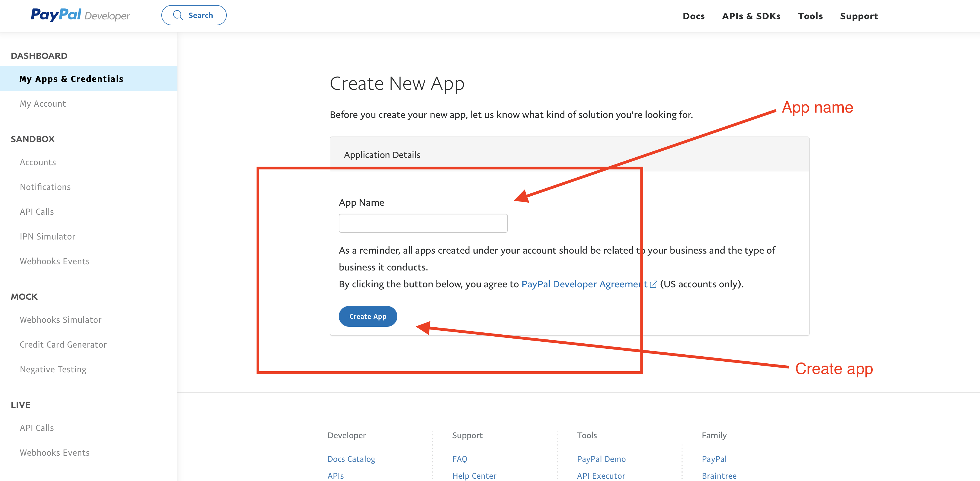Open the Credit Card Generator
Image resolution: width=980 pixels, height=481 pixels.
(x=63, y=344)
